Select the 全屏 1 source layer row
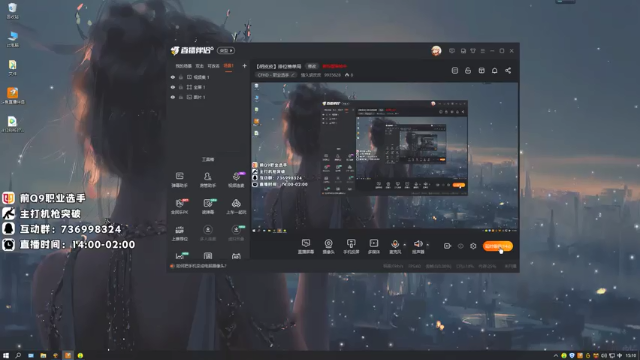 [x=208, y=87]
